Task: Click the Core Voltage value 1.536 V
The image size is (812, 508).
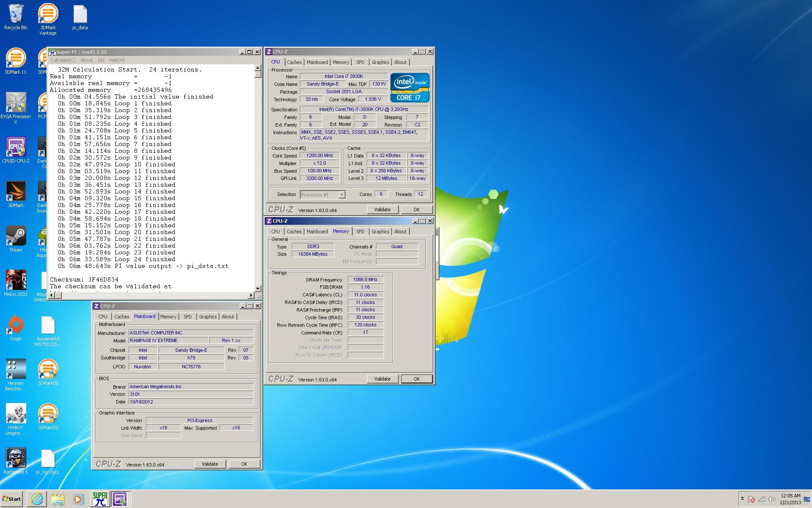Action: (x=373, y=99)
